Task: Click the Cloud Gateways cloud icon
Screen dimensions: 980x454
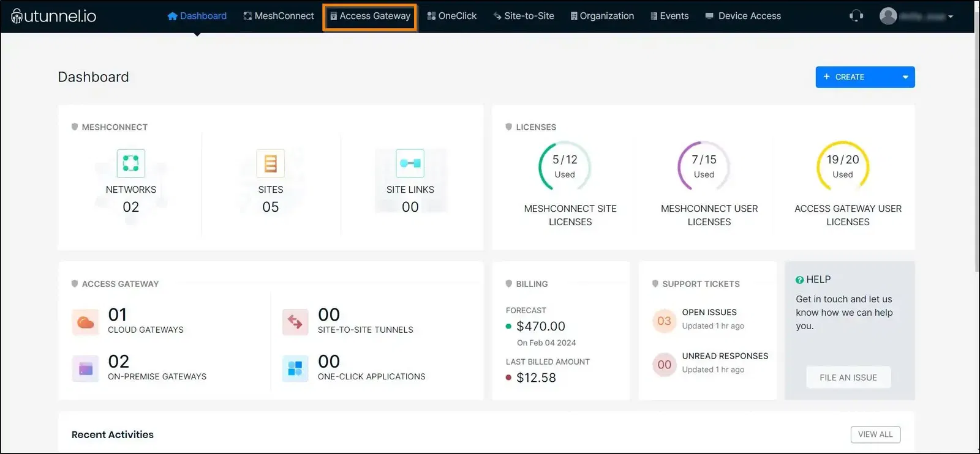Action: (x=85, y=322)
